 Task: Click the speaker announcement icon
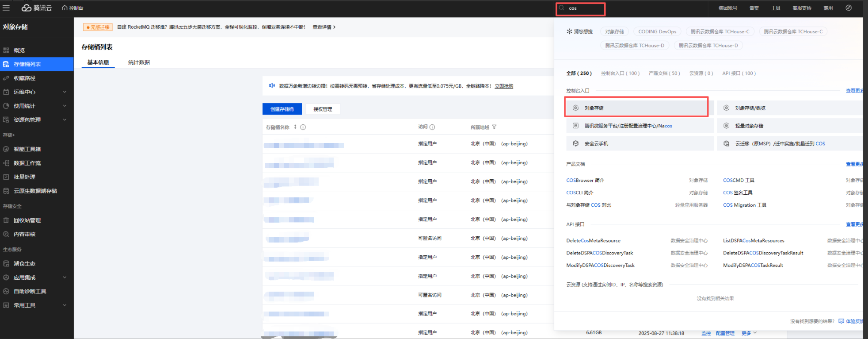pos(272,85)
